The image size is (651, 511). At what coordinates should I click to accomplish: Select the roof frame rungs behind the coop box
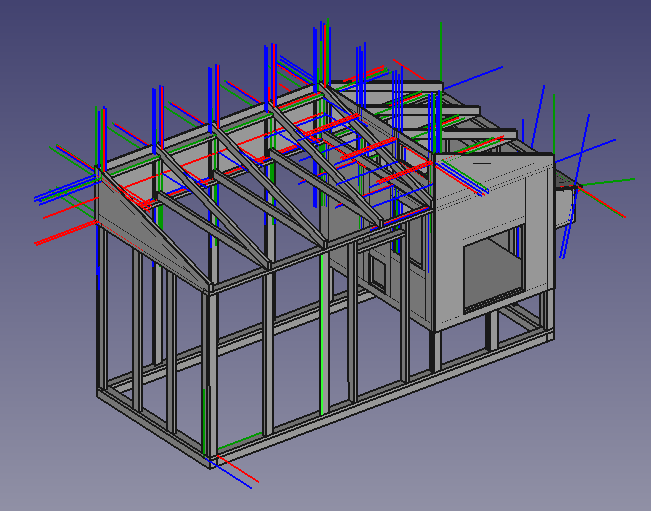pyautogui.click(x=470, y=118)
